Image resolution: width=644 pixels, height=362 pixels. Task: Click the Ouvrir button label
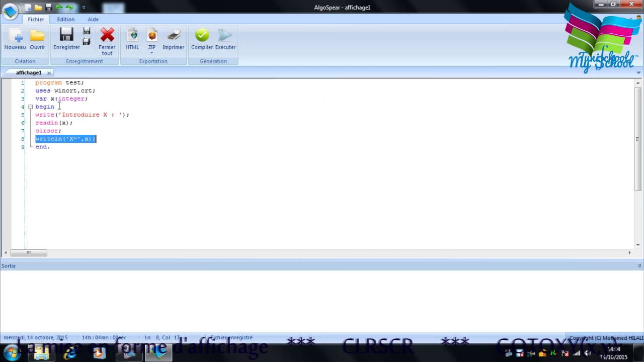37,47
